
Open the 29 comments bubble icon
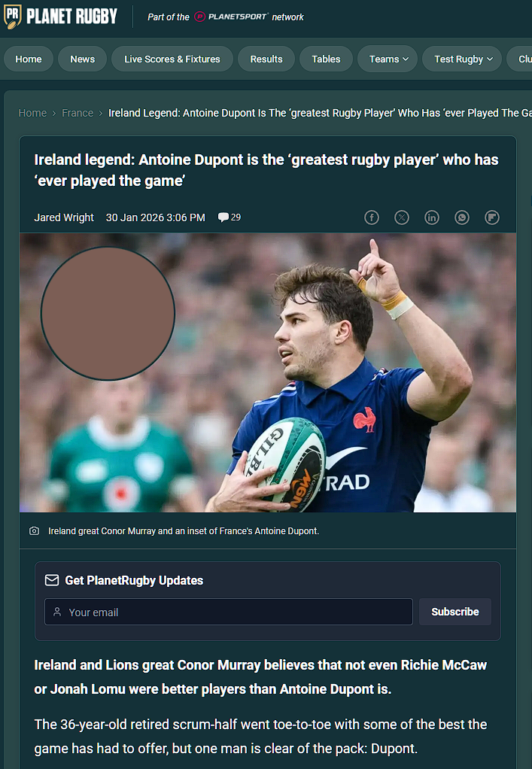tap(223, 217)
